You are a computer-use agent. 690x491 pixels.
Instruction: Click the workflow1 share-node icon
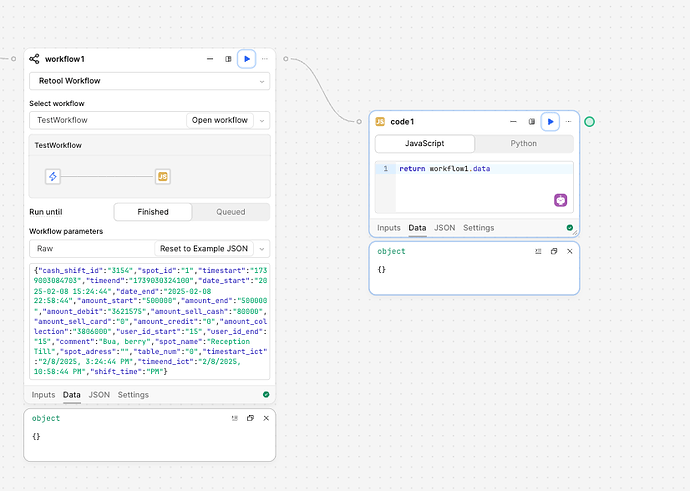[x=34, y=59]
